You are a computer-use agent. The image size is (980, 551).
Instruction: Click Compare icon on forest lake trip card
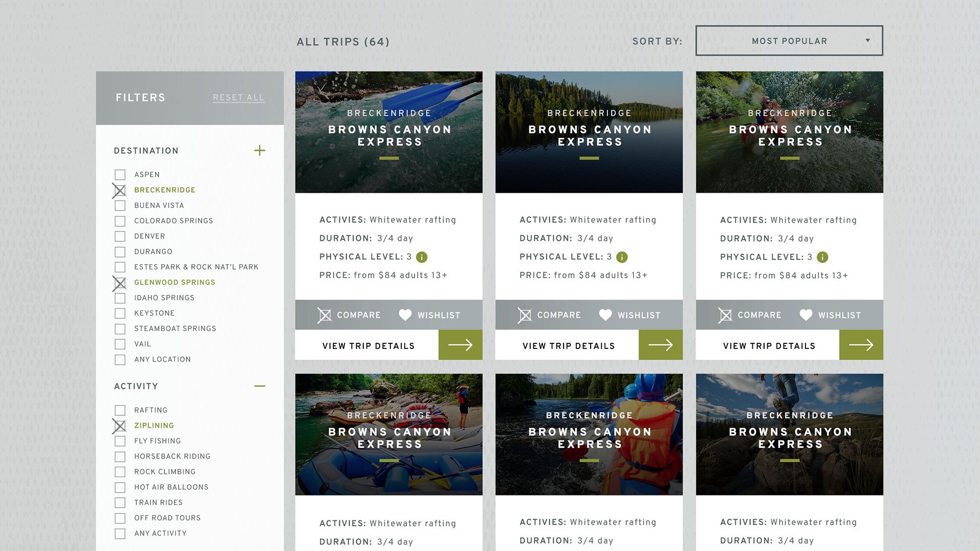click(524, 315)
